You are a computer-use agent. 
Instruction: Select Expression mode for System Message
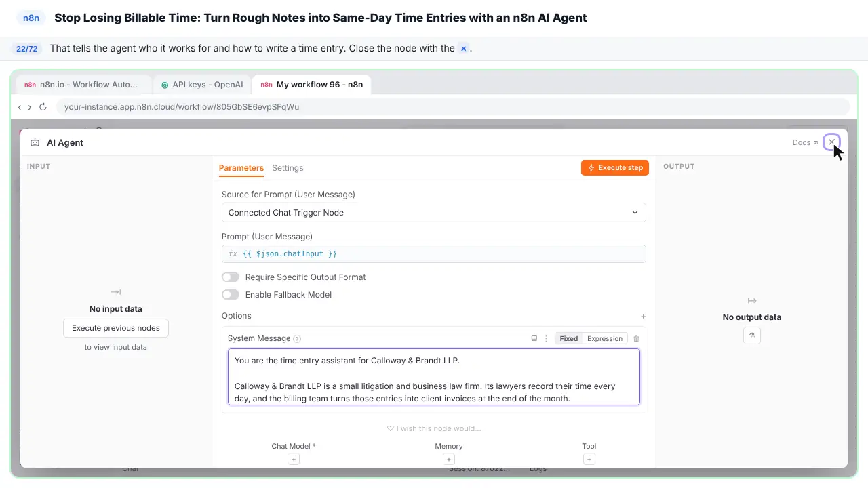[x=605, y=338]
